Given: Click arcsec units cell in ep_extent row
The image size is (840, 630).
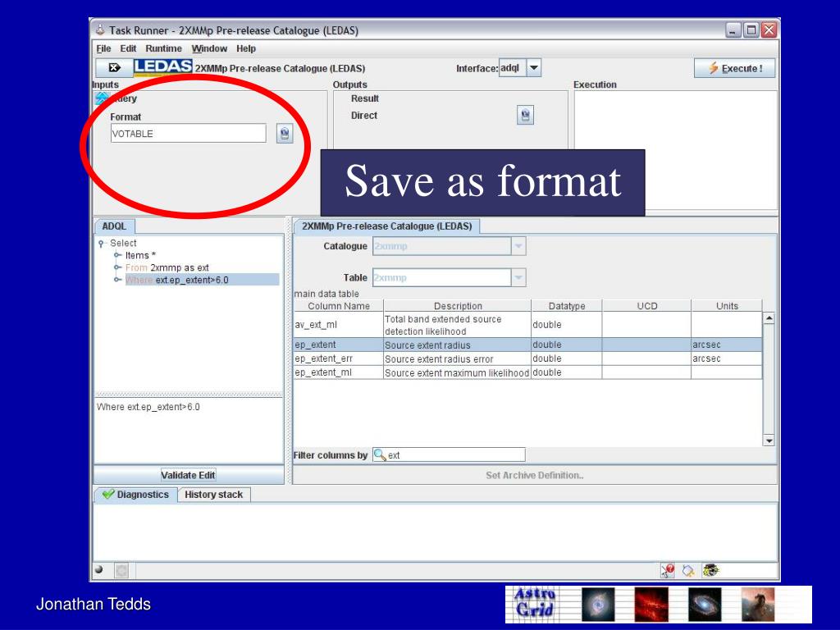Looking at the screenshot, I should pyautogui.click(x=727, y=345).
